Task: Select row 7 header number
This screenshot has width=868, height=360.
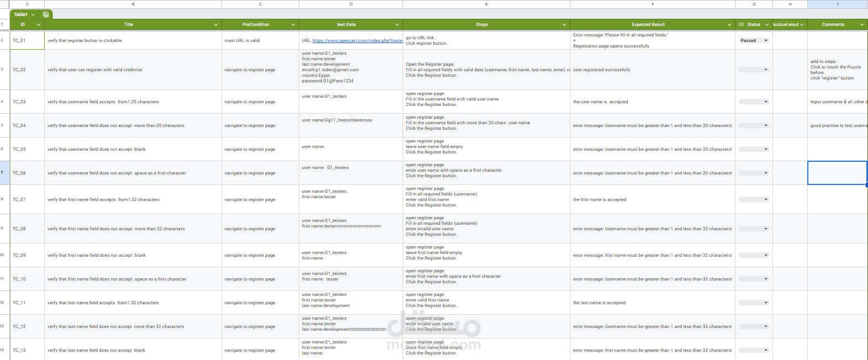Action: [4, 173]
